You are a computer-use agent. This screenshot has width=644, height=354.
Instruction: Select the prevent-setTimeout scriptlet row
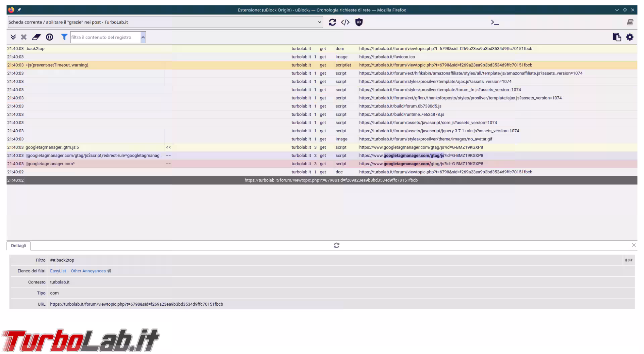coord(322,65)
